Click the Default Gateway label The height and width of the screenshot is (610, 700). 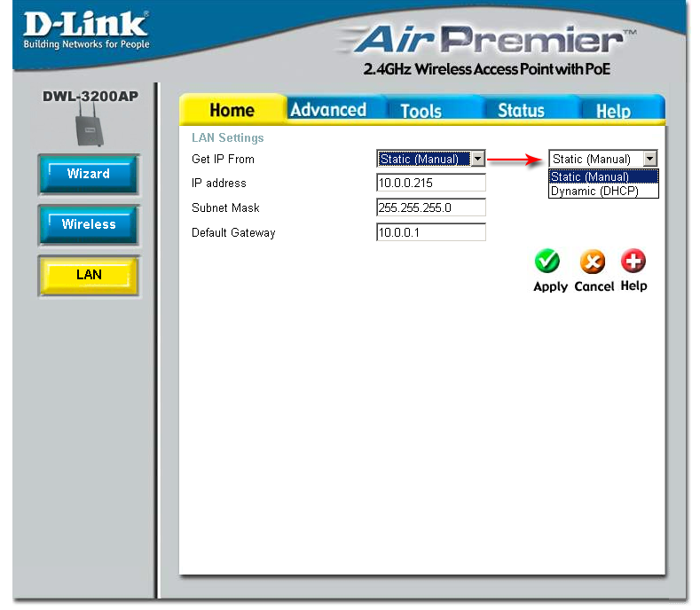(x=233, y=233)
